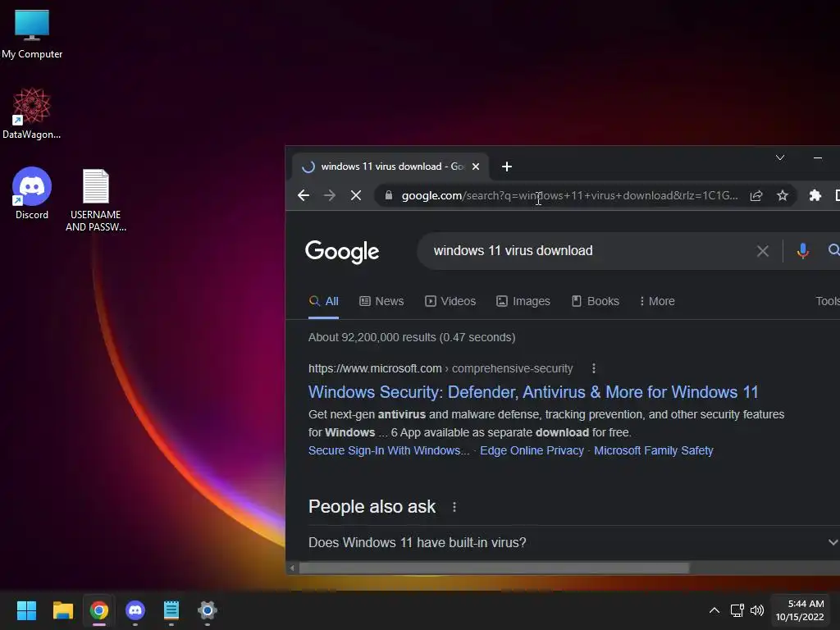Screen dimensions: 840x630
Task: Click the About 92,200,000 results text
Action: (412, 337)
